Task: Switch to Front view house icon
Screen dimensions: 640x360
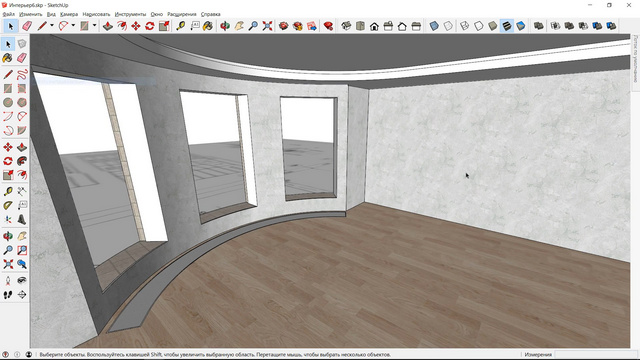Action: point(374,26)
